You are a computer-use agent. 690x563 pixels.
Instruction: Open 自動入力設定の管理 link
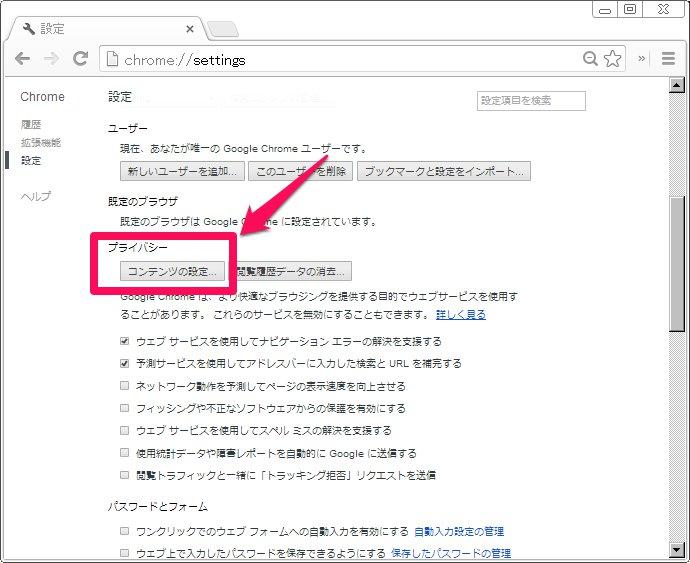pos(459,532)
